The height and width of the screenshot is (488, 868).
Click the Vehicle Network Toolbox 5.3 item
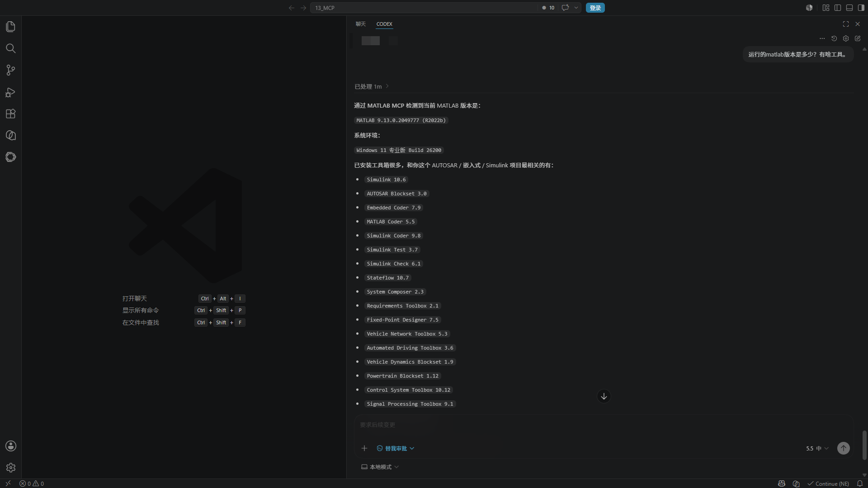point(407,334)
